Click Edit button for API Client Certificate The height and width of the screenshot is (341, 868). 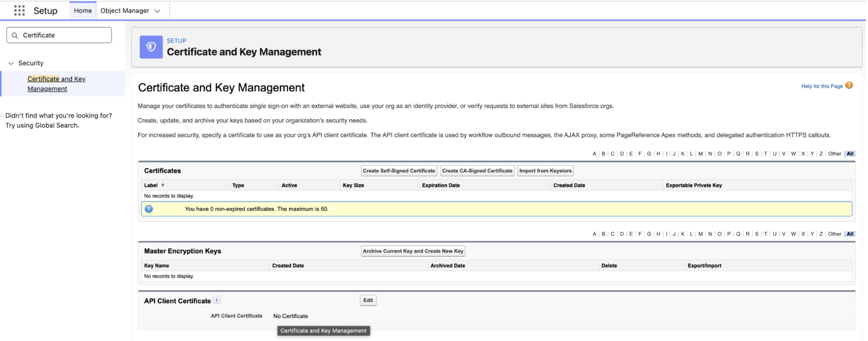tap(368, 300)
